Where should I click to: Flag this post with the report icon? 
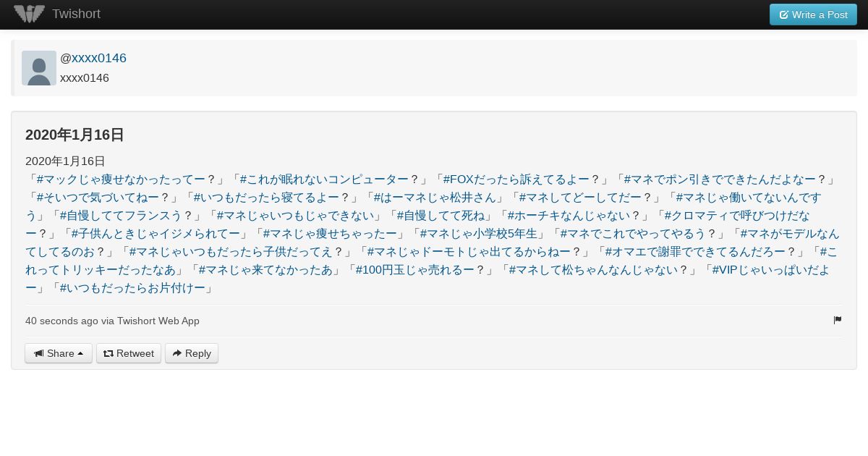838,320
